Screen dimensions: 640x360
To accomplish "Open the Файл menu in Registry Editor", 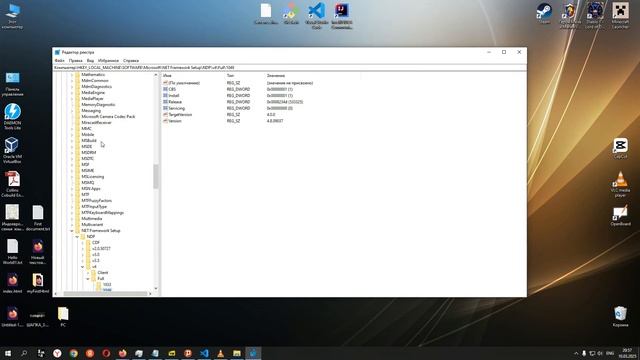I will pyautogui.click(x=60, y=60).
